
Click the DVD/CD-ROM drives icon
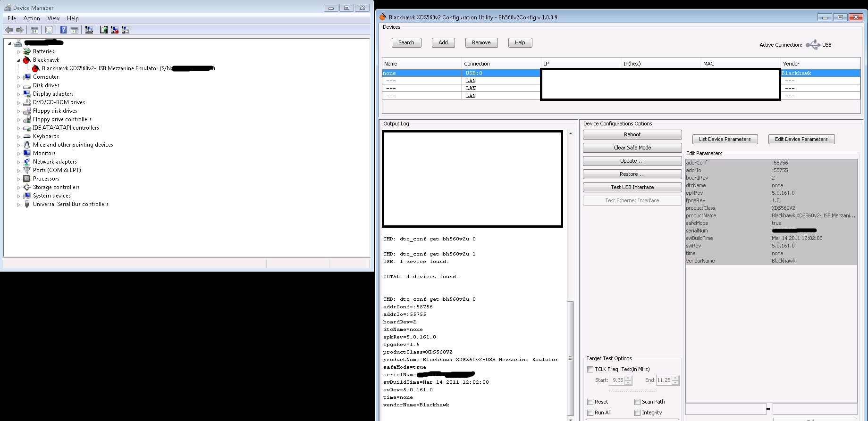[27, 102]
